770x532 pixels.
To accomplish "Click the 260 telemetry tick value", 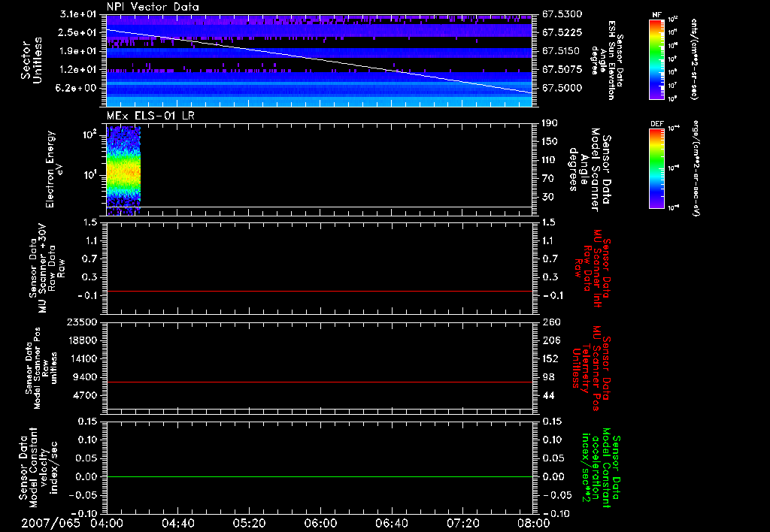I will point(550,322).
